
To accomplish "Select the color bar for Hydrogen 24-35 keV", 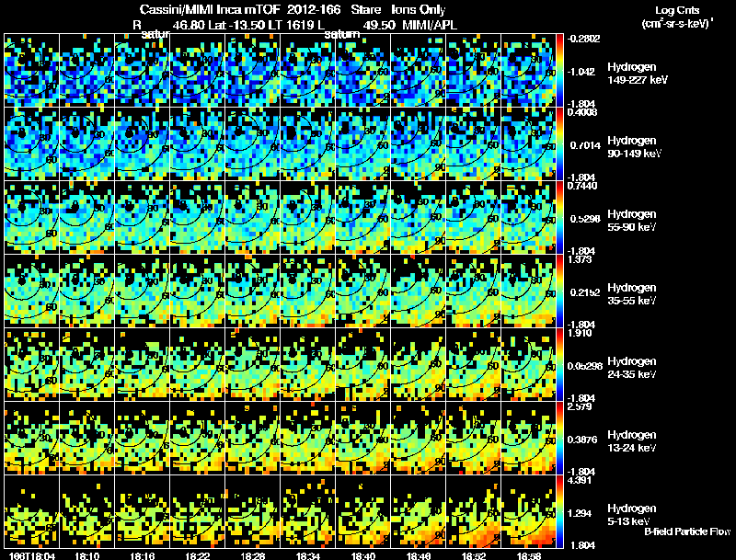I will coord(559,365).
